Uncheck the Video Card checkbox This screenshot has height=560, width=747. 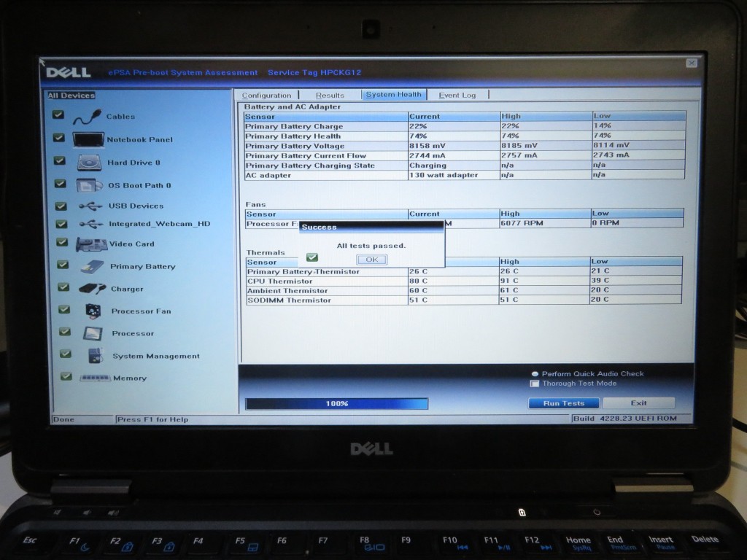click(x=62, y=242)
